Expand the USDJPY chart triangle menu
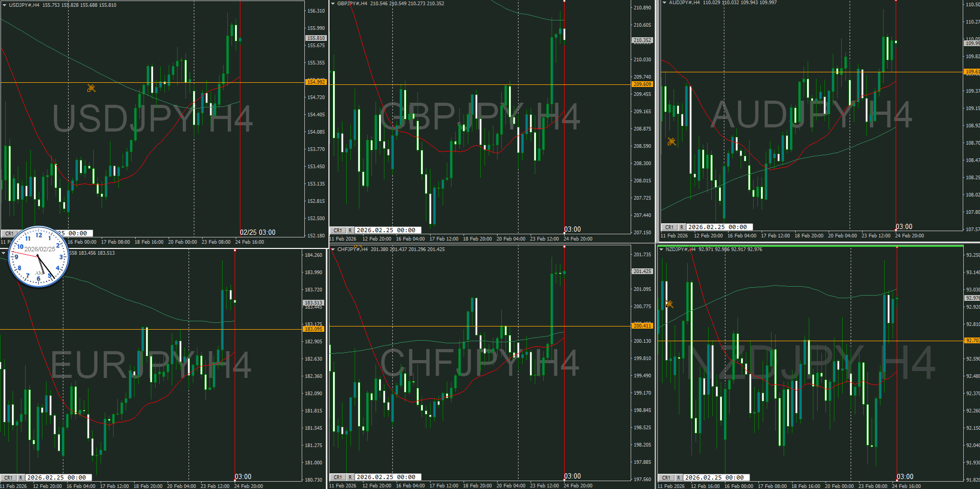 click(x=4, y=5)
